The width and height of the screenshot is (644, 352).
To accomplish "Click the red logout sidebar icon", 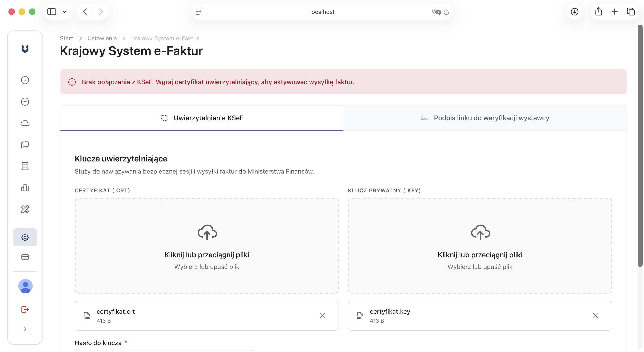I will click(x=25, y=309).
